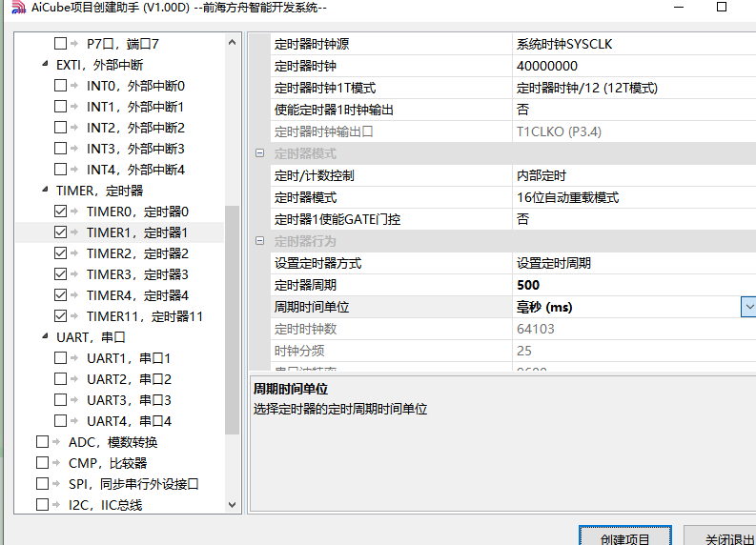The height and width of the screenshot is (545, 756).
Task: Open the 周期时间单位 dropdown arrow
Action: click(x=748, y=307)
